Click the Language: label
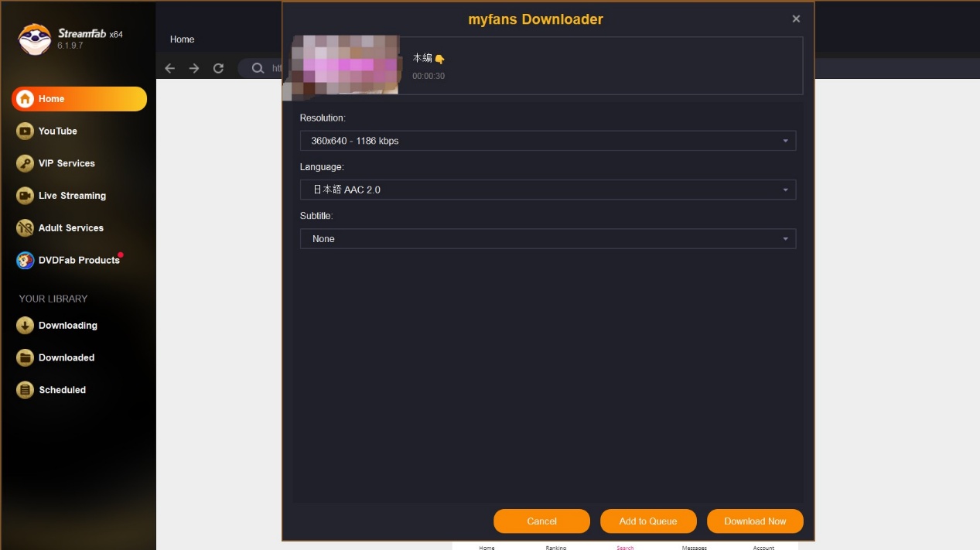The image size is (980, 550). tap(322, 167)
